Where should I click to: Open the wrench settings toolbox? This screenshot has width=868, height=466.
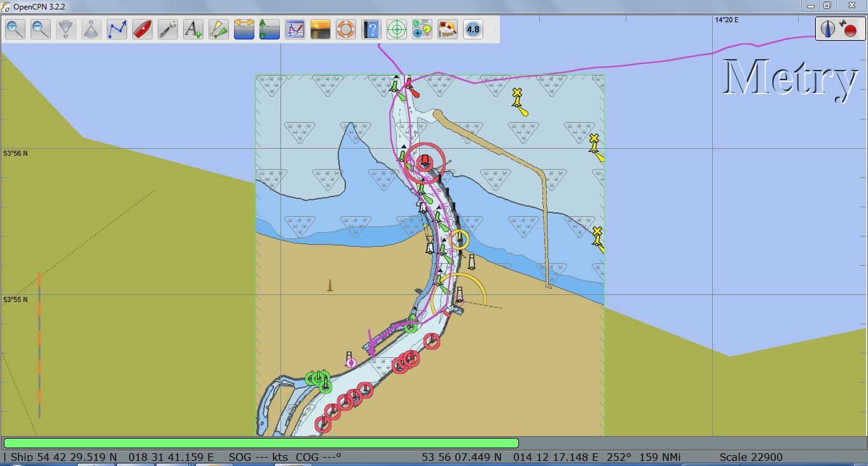coord(168,29)
